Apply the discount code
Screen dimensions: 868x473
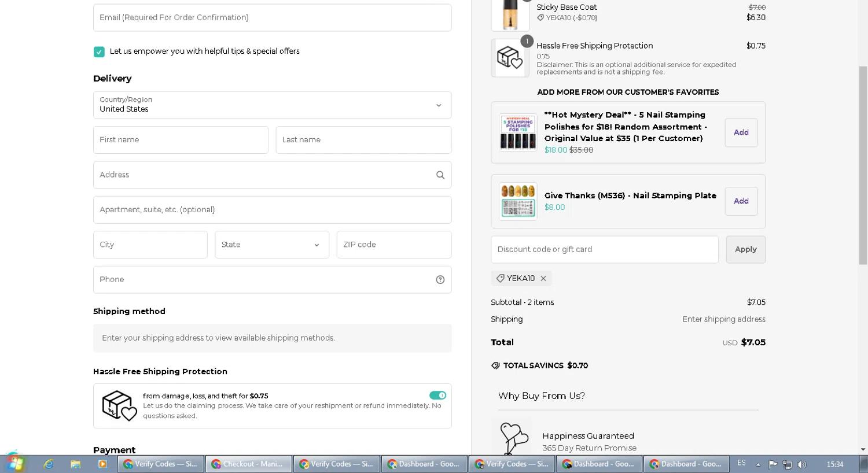click(x=745, y=250)
